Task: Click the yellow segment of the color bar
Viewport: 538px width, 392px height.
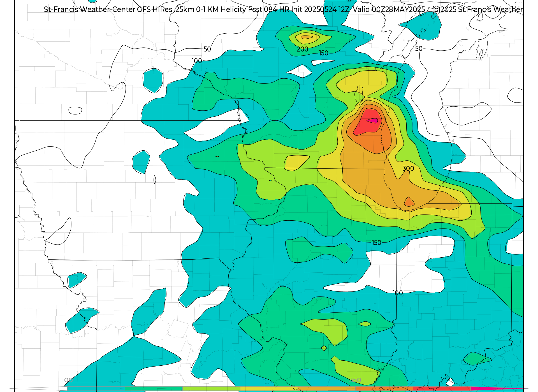Action: click(x=269, y=389)
